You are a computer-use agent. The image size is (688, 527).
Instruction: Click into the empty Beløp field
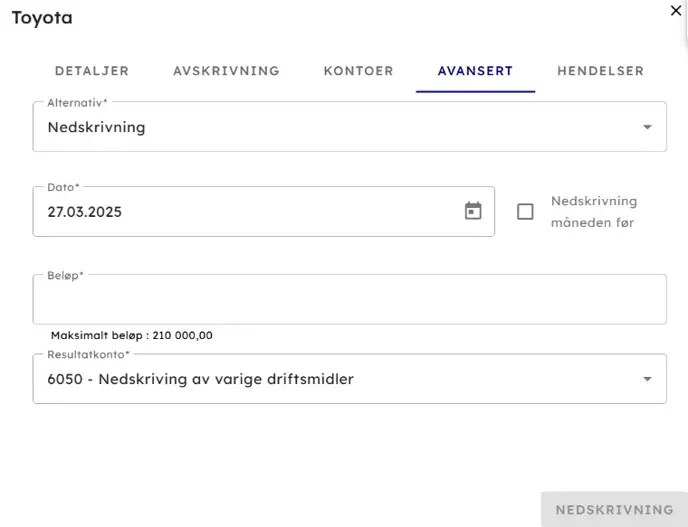[x=349, y=300]
